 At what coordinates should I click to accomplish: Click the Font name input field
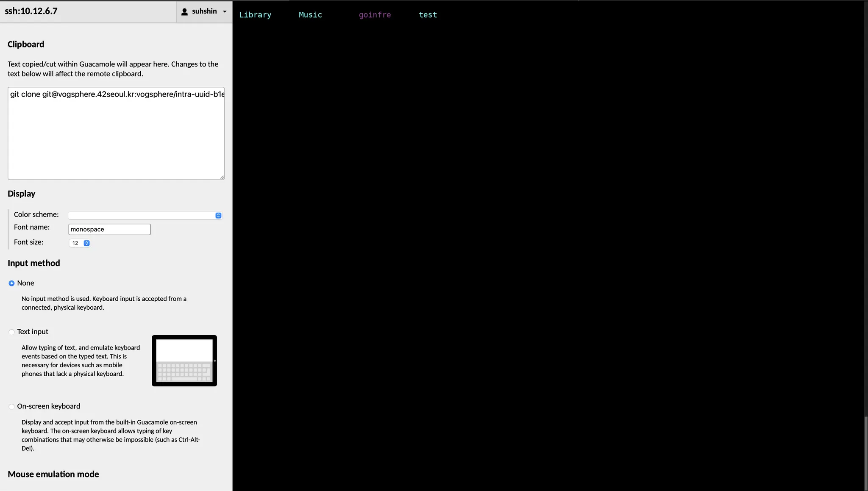pos(109,229)
